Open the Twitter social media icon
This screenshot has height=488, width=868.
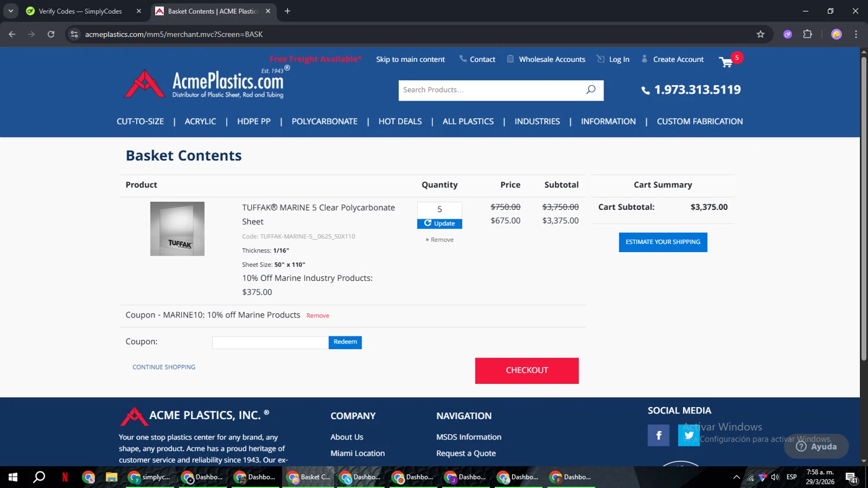click(x=689, y=435)
